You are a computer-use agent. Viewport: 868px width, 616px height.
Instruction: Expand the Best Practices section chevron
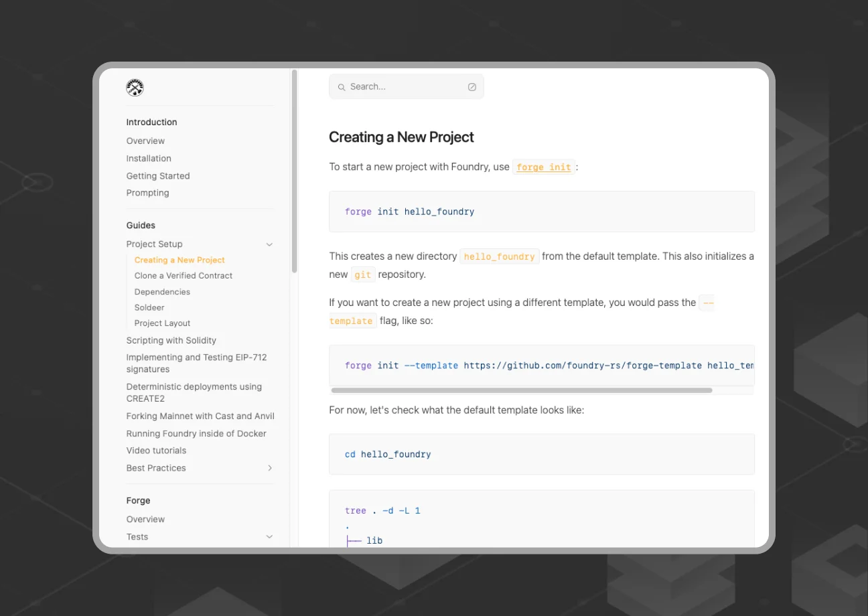269,468
